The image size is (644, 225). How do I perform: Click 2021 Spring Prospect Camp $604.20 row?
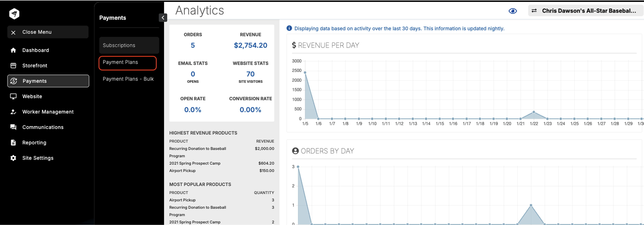[x=222, y=163]
